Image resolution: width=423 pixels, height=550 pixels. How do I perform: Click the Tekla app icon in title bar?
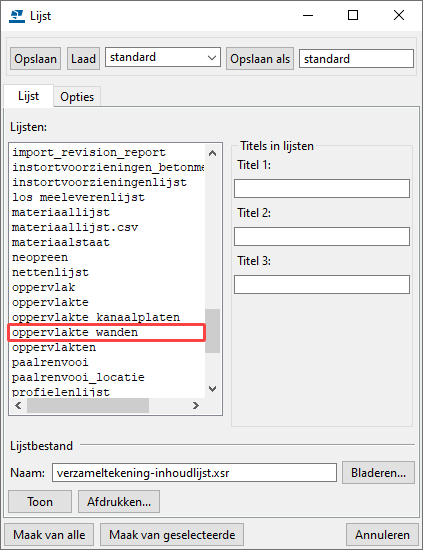coord(16,16)
